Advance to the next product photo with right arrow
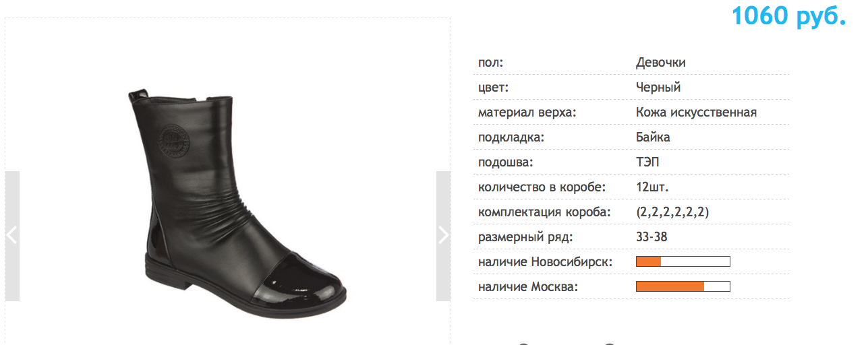Image resolution: width=868 pixels, height=345 pixels. (x=443, y=236)
